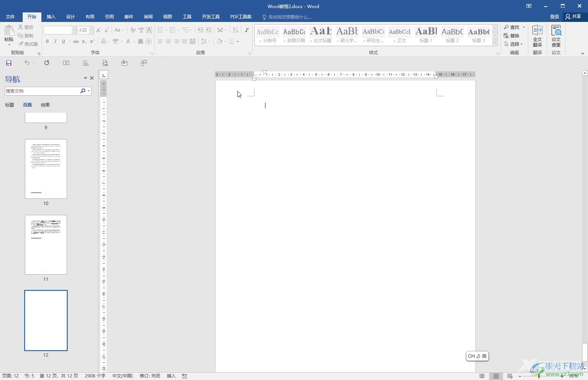Click zoom slider handle in status bar
The height and width of the screenshot is (380, 588).
[539, 376]
